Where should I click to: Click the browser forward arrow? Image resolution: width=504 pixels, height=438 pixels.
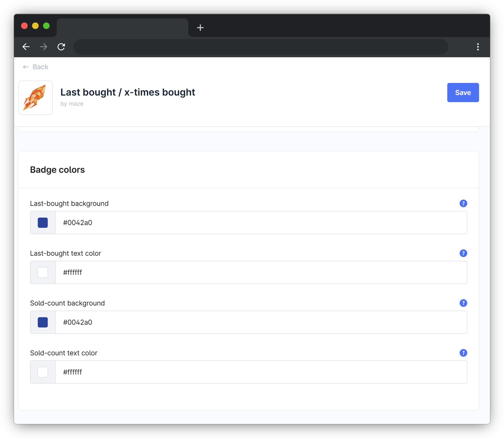pyautogui.click(x=44, y=47)
